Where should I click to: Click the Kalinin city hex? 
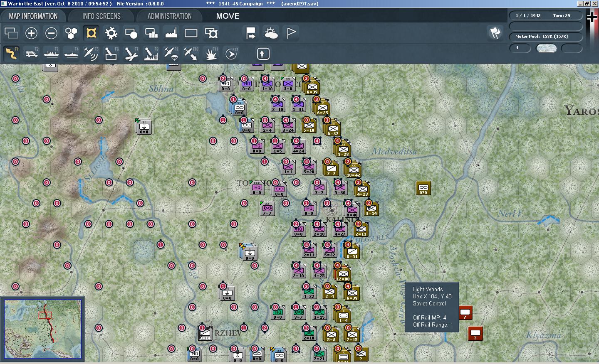tap(332, 211)
